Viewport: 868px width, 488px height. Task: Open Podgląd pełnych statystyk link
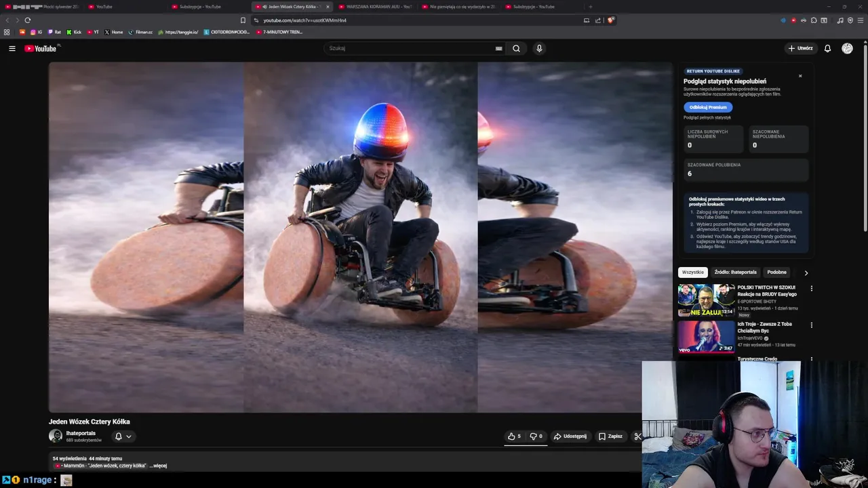(707, 117)
